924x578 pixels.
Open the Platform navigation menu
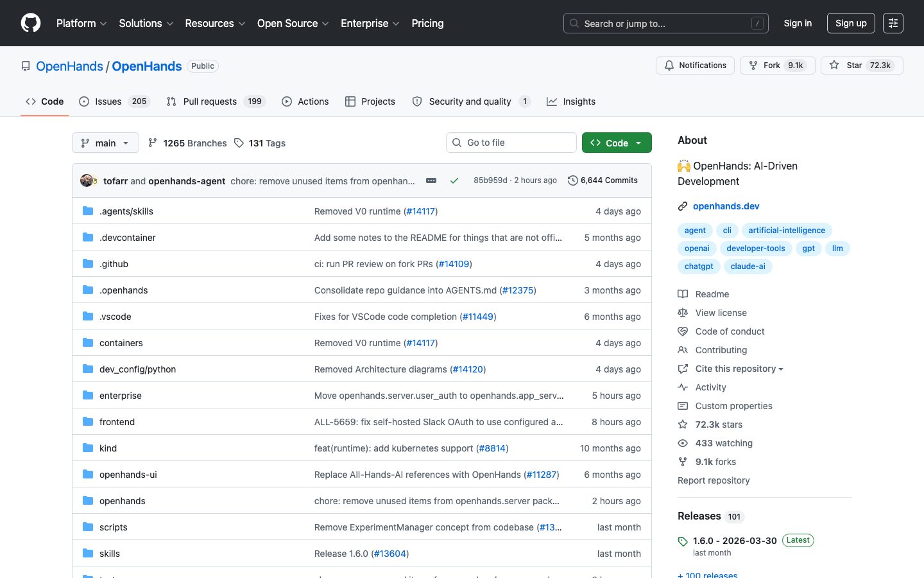pyautogui.click(x=81, y=23)
